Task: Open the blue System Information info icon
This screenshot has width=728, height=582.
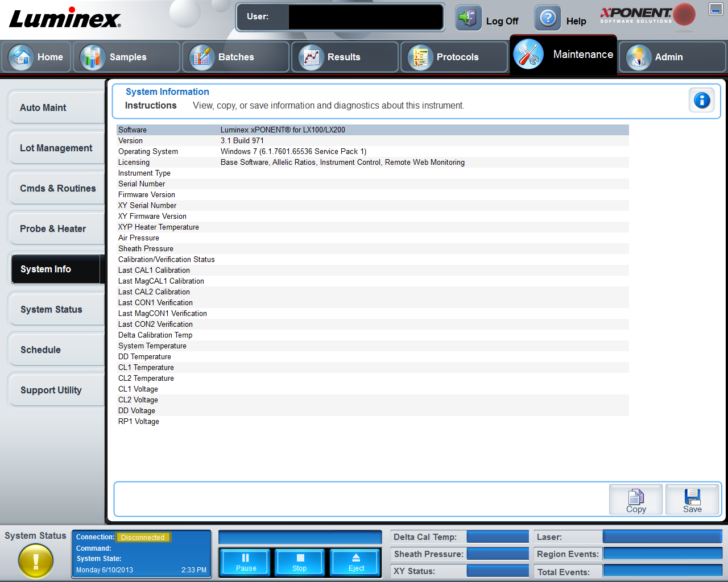Action: (x=701, y=99)
